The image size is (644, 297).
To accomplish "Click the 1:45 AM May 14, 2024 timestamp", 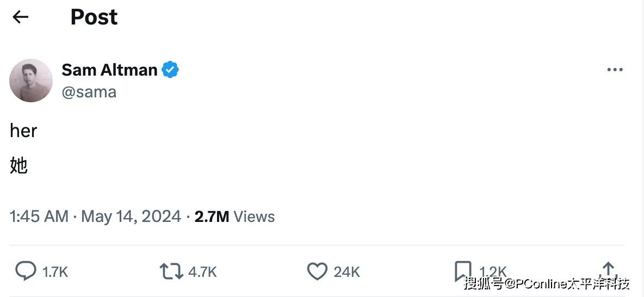I will [x=95, y=216].
